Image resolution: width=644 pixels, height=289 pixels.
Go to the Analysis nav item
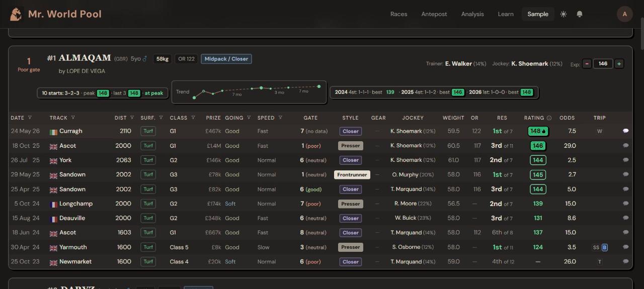tap(472, 14)
